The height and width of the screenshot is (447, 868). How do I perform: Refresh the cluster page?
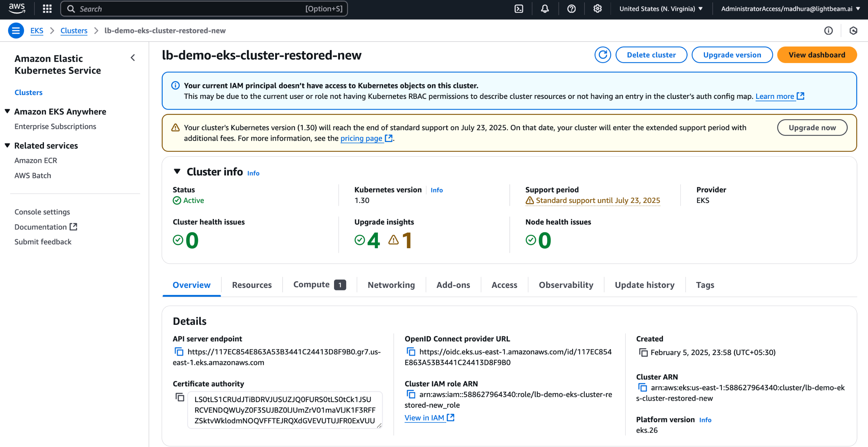pos(603,55)
